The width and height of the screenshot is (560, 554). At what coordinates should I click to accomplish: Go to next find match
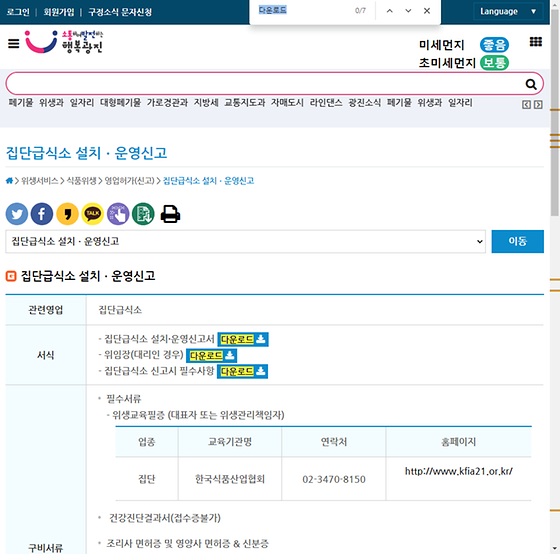(x=408, y=11)
